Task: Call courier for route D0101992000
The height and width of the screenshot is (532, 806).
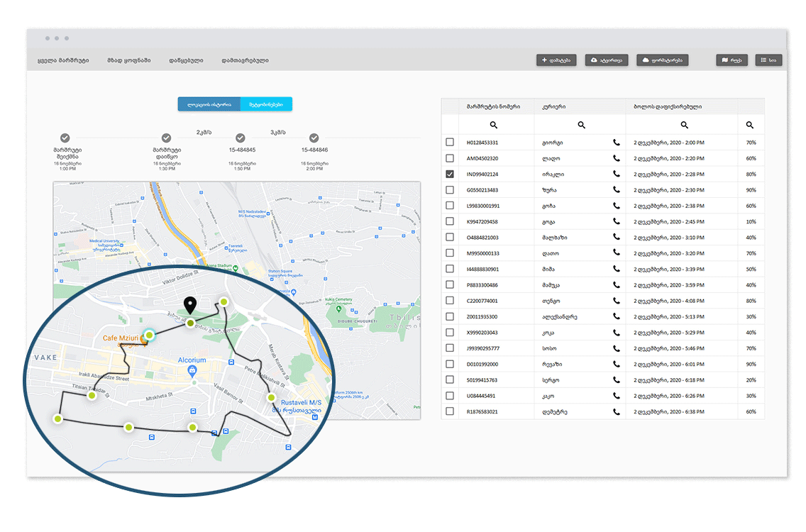Action: [617, 364]
